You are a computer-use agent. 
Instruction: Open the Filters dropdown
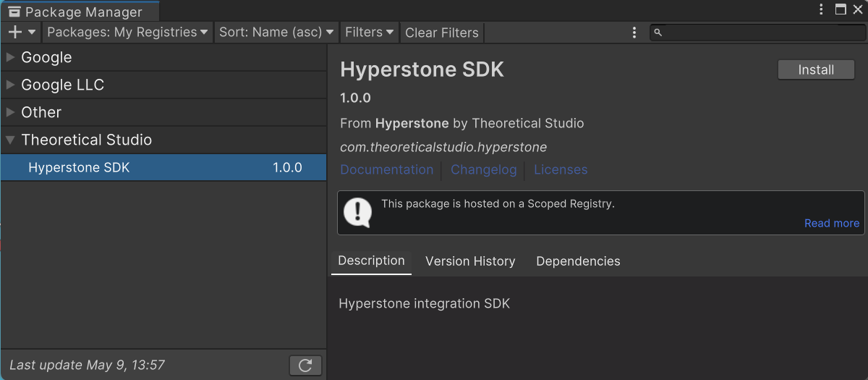pyautogui.click(x=370, y=32)
